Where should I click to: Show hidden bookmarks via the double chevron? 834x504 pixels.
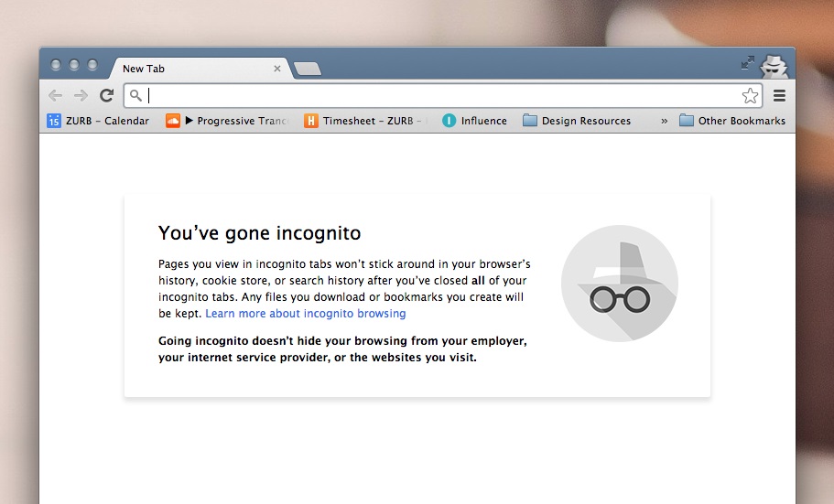click(664, 122)
